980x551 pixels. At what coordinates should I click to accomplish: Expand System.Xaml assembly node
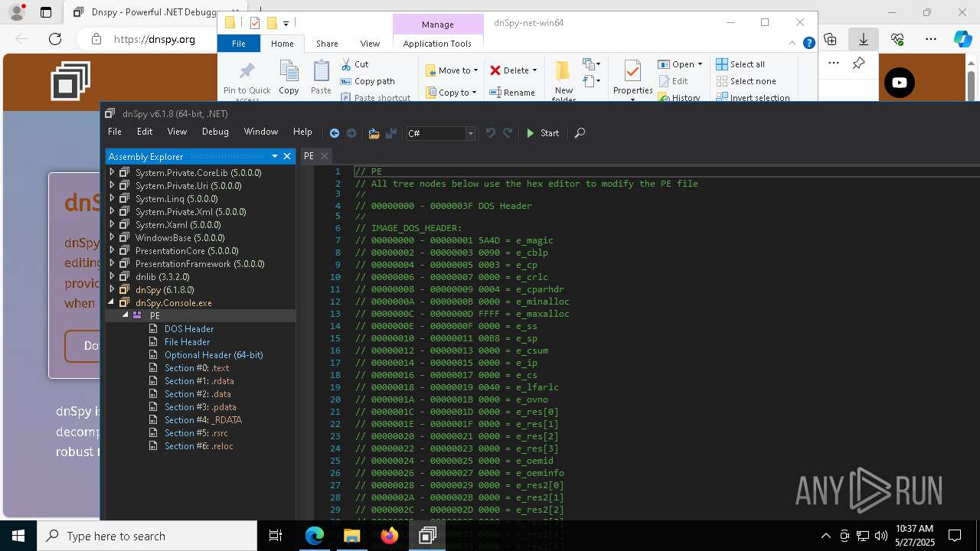[112, 225]
